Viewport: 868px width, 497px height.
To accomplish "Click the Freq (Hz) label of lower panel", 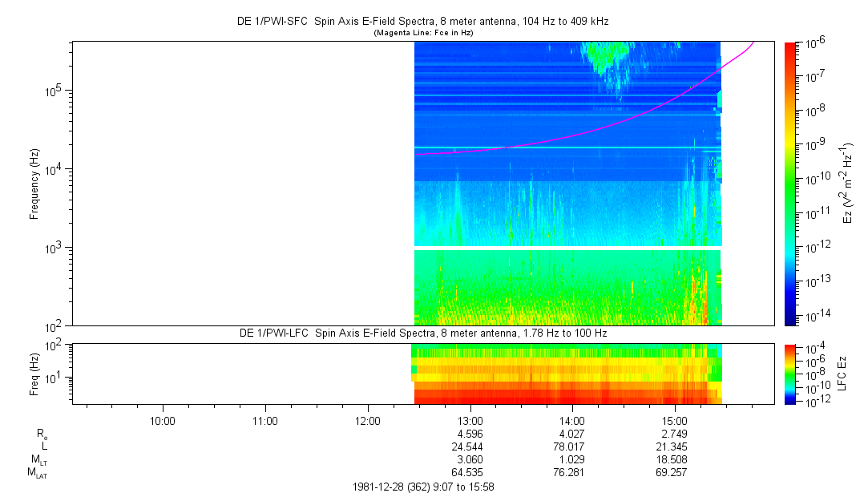I will 34,374.
